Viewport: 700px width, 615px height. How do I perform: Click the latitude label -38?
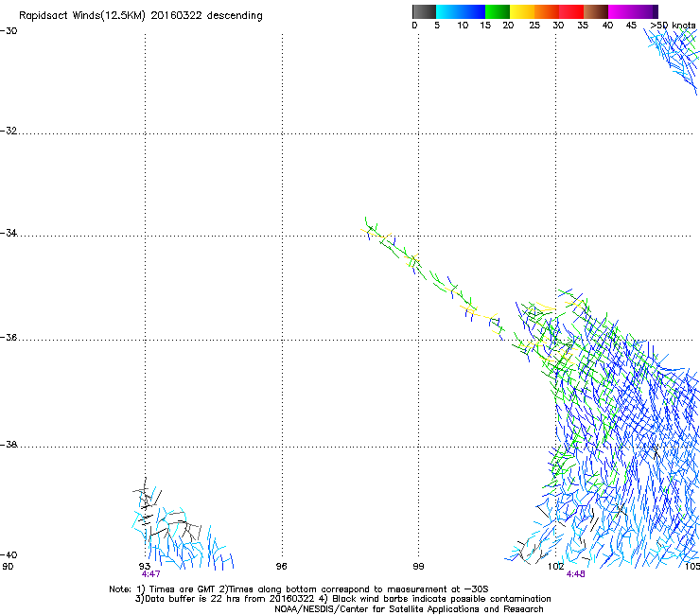pyautogui.click(x=9, y=445)
